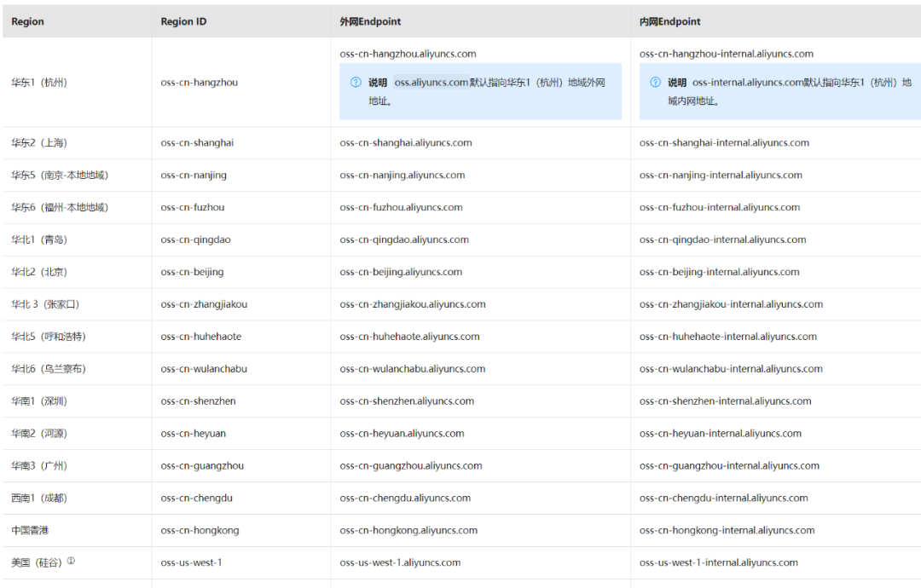Viewport: 921px width, 588px height.
Task: Click oss-cn-huhehaote-internal.aliyuncs.com endpoint
Action: 728,337
